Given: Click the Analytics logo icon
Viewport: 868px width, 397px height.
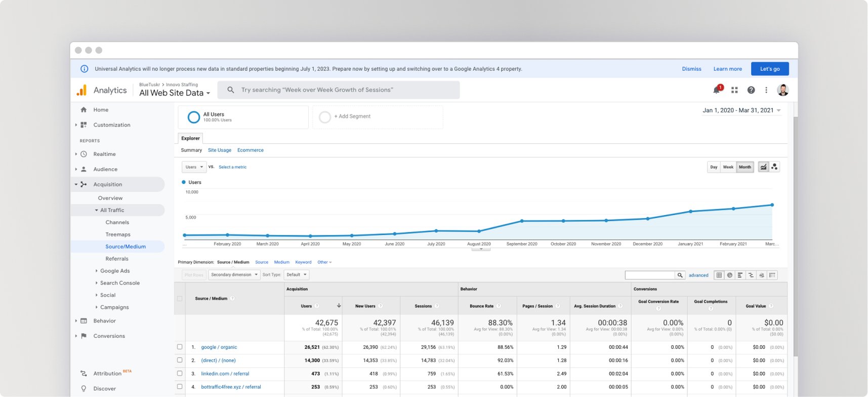Looking at the screenshot, I should [82, 90].
